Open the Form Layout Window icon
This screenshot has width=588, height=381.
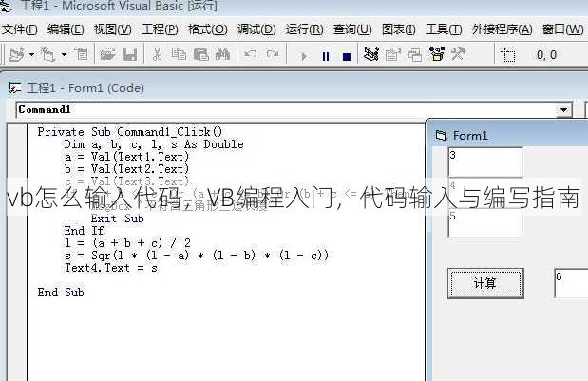pyautogui.click(x=415, y=54)
